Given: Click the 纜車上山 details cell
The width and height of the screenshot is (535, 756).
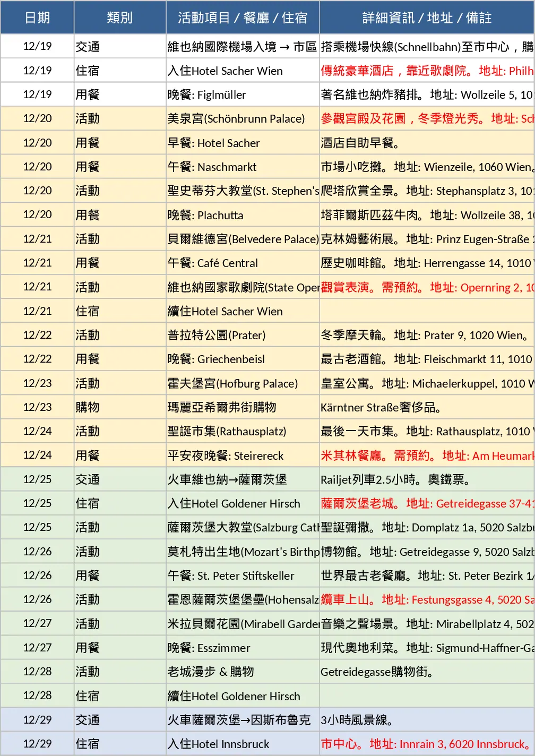Looking at the screenshot, I should pyautogui.click(x=427, y=599).
